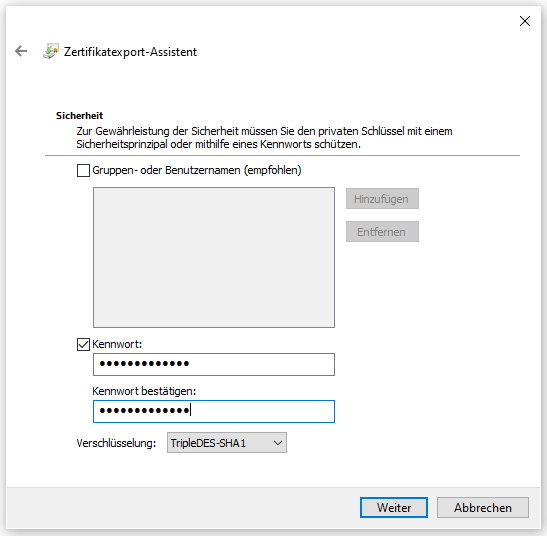Click the Entfernen button
The height and width of the screenshot is (536, 547).
coord(382,232)
